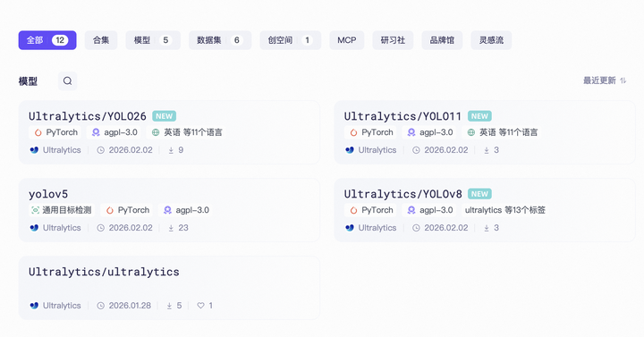The image size is (644, 337).
Task: Click clock icon on the yolov5 card
Action: [100, 228]
